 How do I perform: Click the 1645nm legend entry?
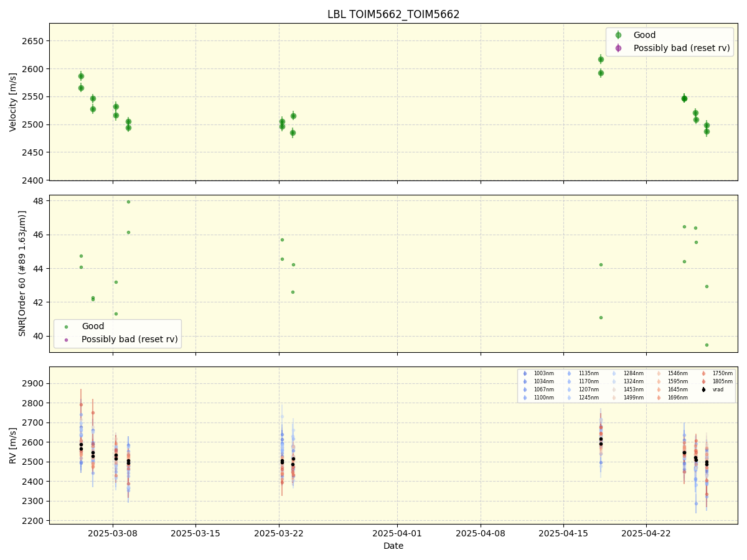coord(672,390)
